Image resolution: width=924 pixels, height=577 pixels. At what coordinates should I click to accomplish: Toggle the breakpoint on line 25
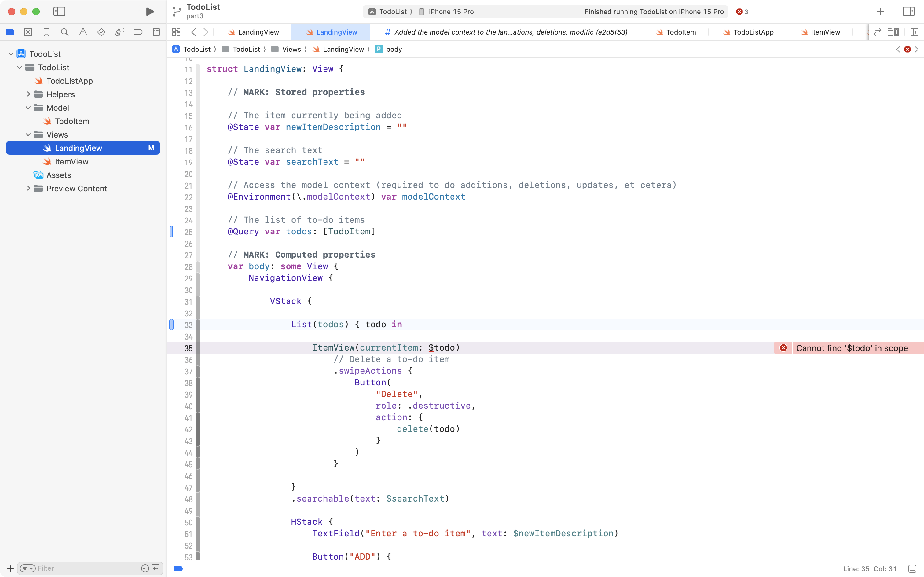tap(172, 232)
